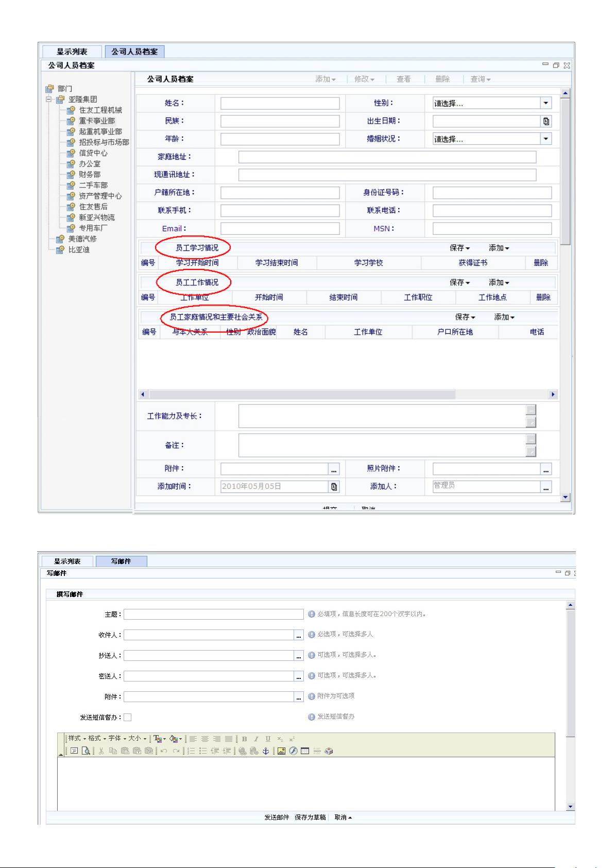Click 取消 in the mail footer

point(343,817)
